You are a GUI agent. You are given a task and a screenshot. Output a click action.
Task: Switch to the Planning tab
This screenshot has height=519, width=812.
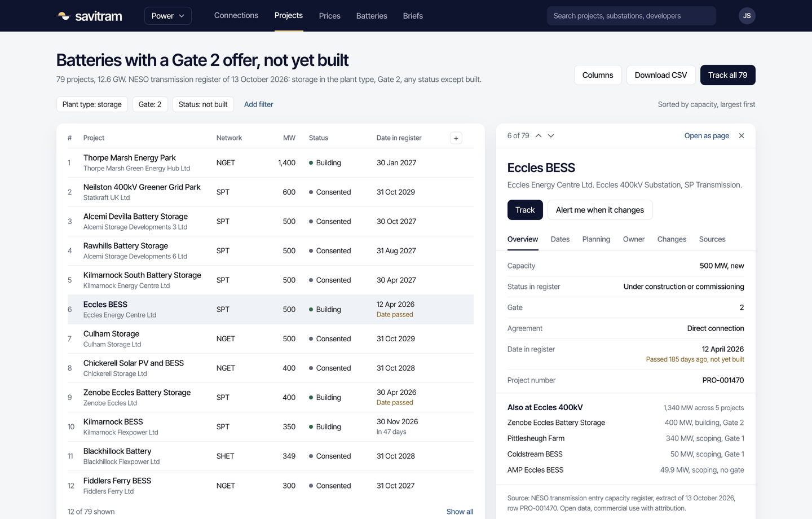(596, 239)
